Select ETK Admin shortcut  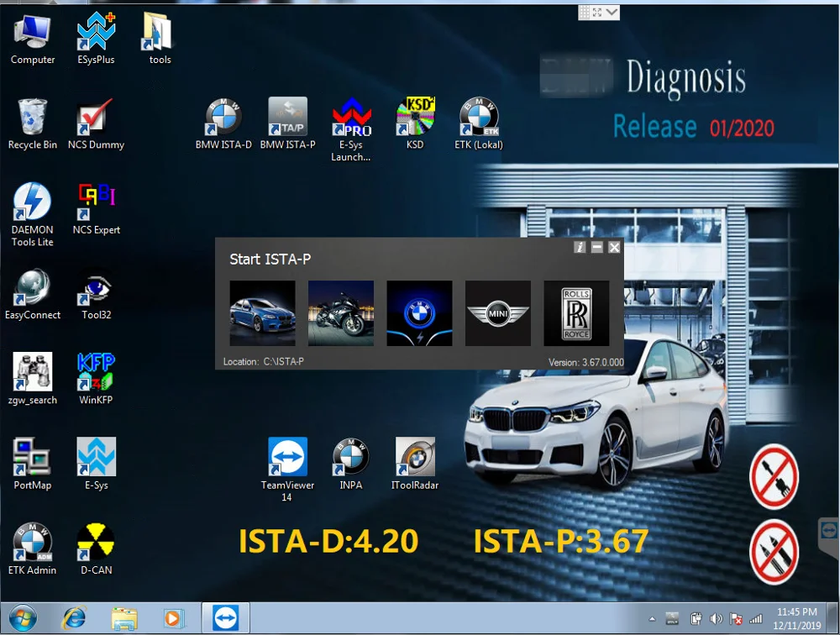[32, 549]
